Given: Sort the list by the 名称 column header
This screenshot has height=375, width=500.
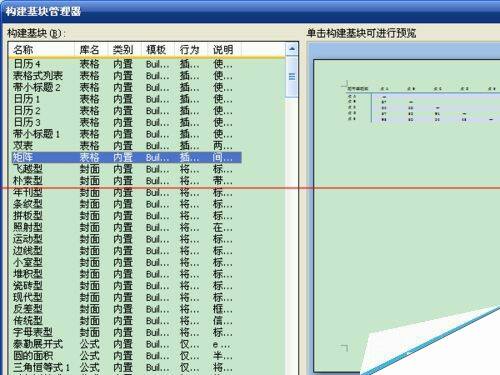Looking at the screenshot, I should point(42,50).
